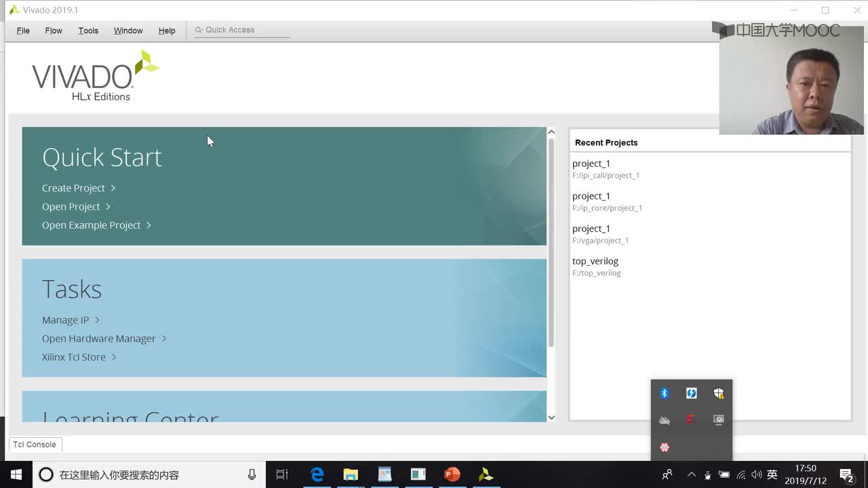Click the OneDrive cloud tray icon
This screenshot has width=868, height=488.
pyautogui.click(x=665, y=420)
